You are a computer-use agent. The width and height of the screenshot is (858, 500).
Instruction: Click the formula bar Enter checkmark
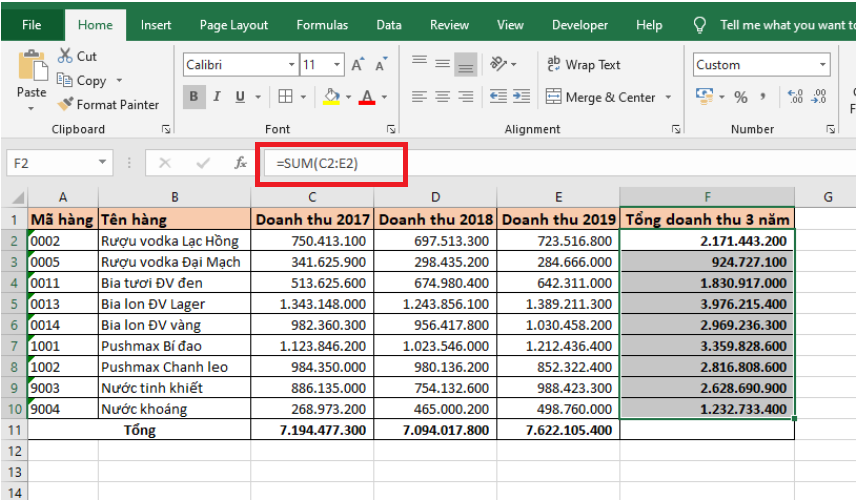pos(203,162)
